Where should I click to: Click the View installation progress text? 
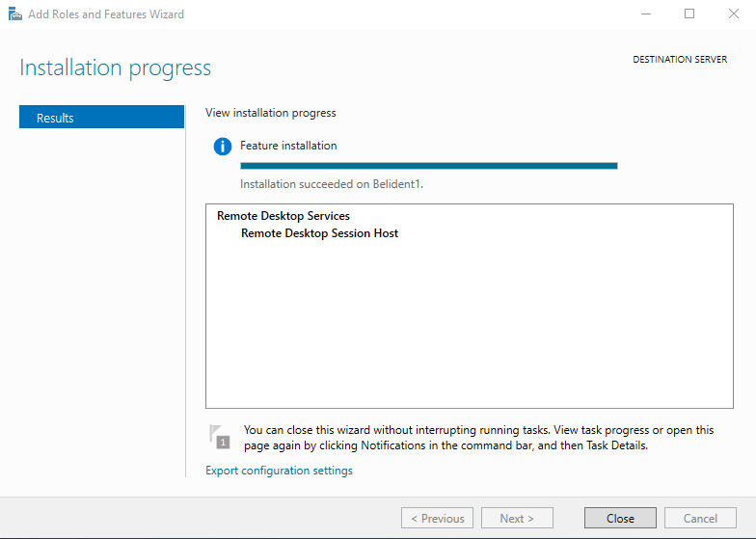(271, 113)
